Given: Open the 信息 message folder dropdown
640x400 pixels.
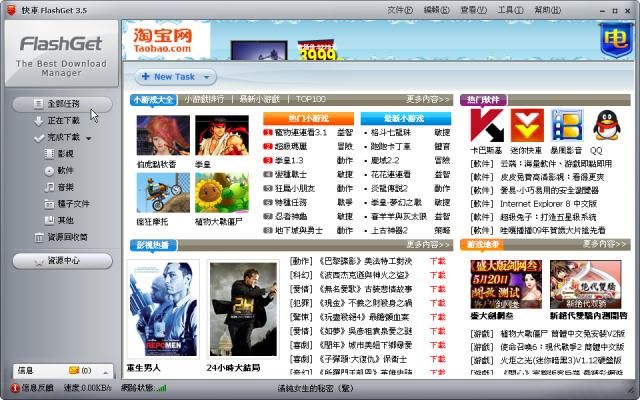Looking at the screenshot, I should click(99, 370).
